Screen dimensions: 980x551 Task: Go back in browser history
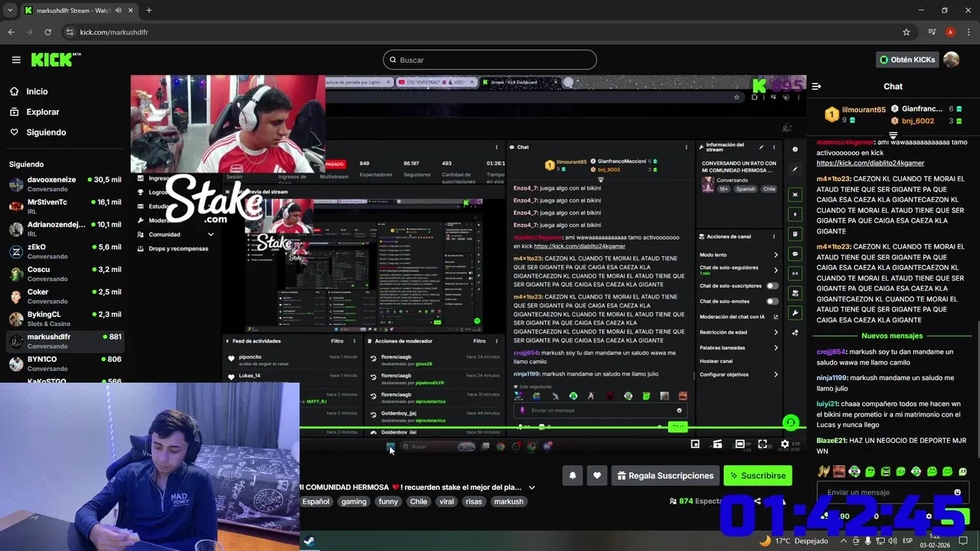coord(11,32)
